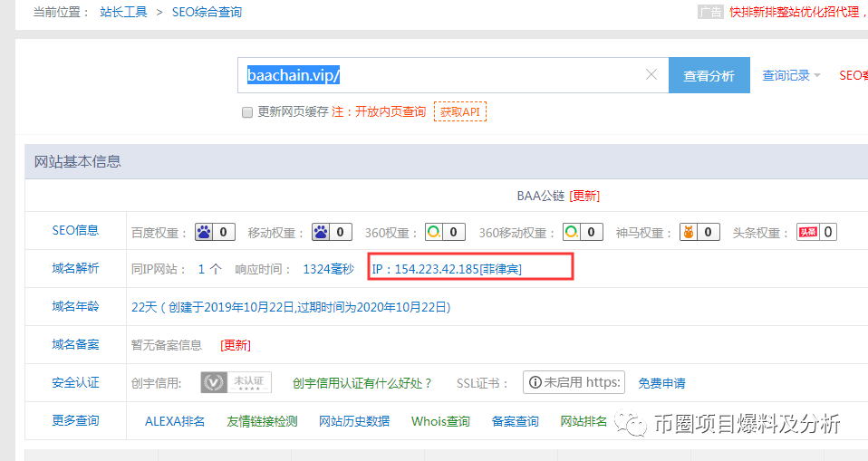Viewport: 868px width, 461px height.
Task: Click the info icon in 未启用 https
Action: point(535,382)
